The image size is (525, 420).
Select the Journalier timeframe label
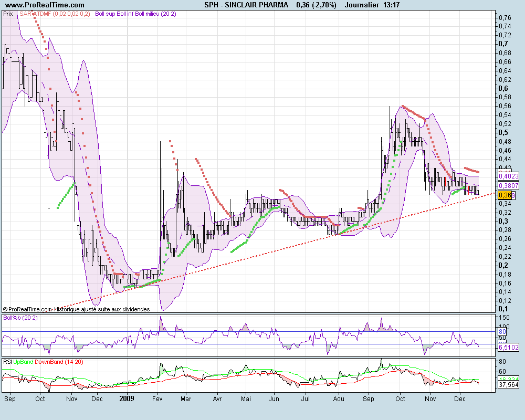tap(362, 5)
